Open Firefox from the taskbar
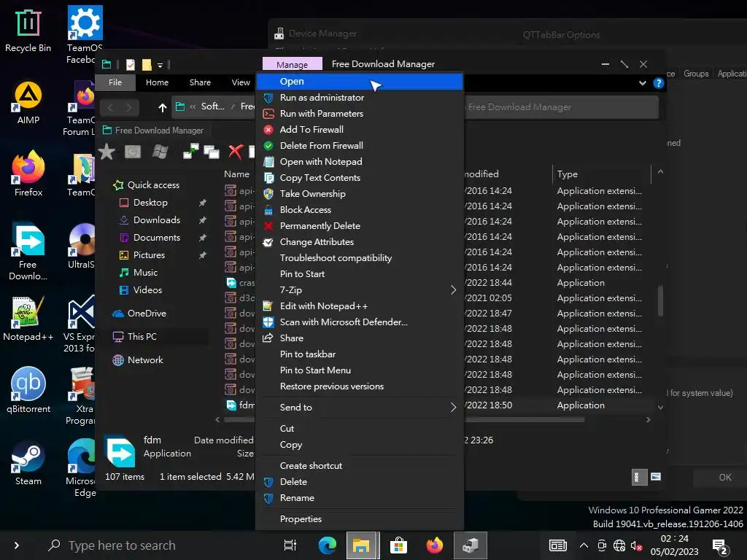The image size is (747, 560). coord(434,545)
